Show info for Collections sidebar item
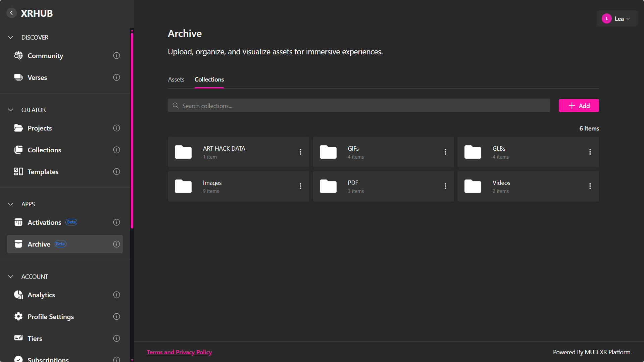 (116, 150)
